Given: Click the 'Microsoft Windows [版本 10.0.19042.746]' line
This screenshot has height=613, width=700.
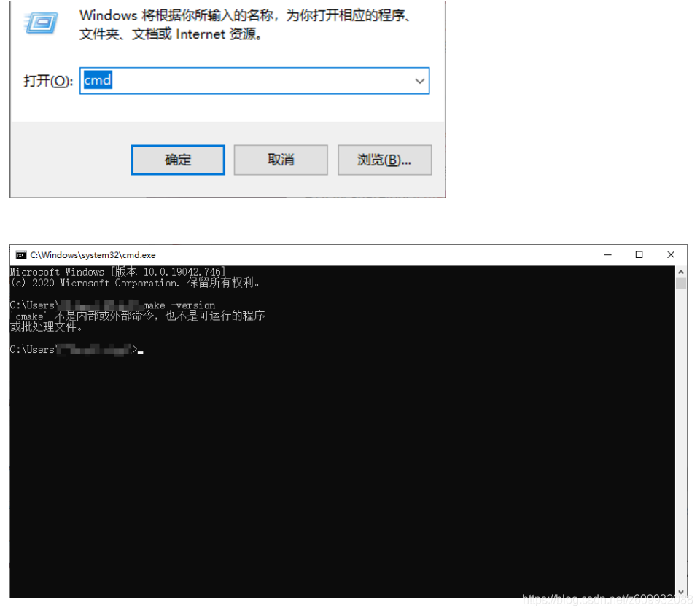Looking at the screenshot, I should click(x=118, y=272).
